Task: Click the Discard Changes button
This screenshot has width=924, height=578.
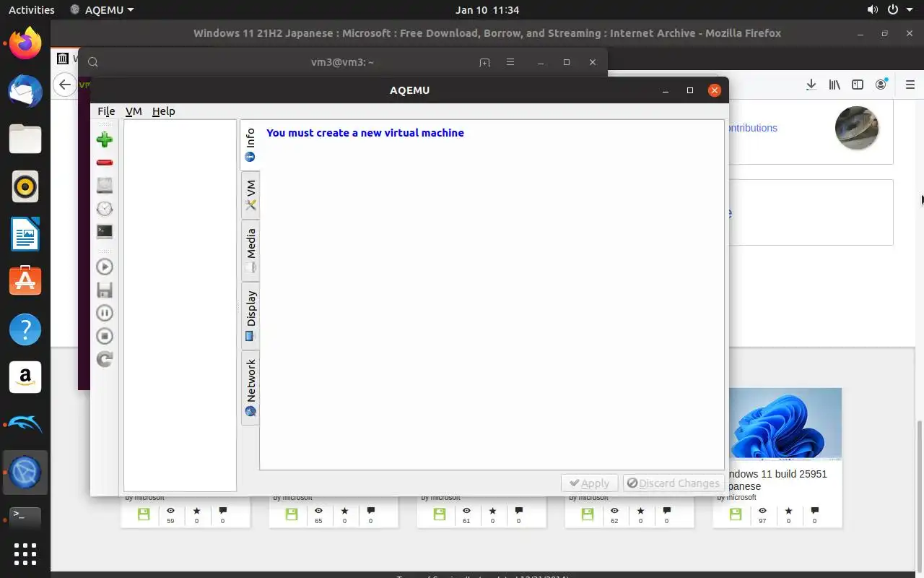Action: coord(674,483)
